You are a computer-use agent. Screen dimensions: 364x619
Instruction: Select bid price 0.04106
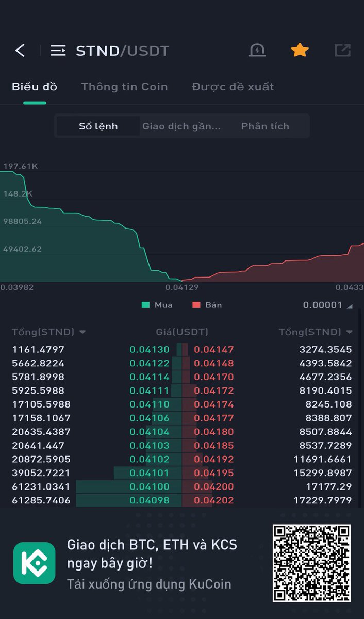coord(150,418)
